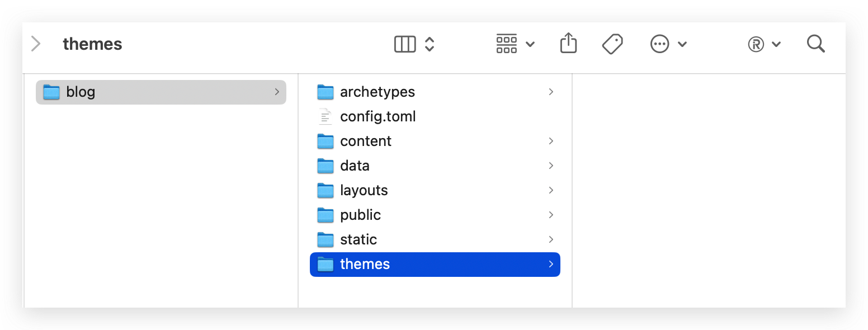Open the Tags editor icon
Image resolution: width=868 pixels, height=330 pixels.
[612, 44]
